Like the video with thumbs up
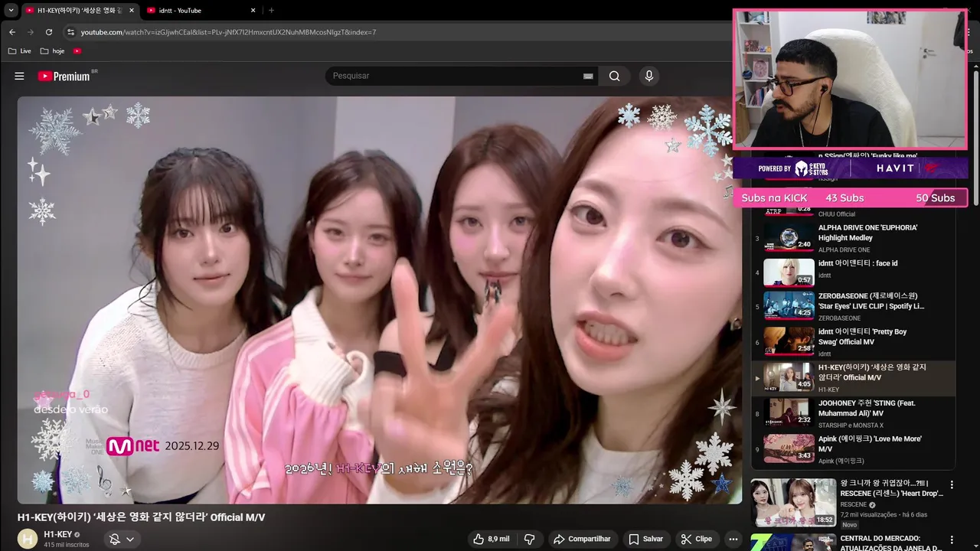980x551 pixels. 491,539
